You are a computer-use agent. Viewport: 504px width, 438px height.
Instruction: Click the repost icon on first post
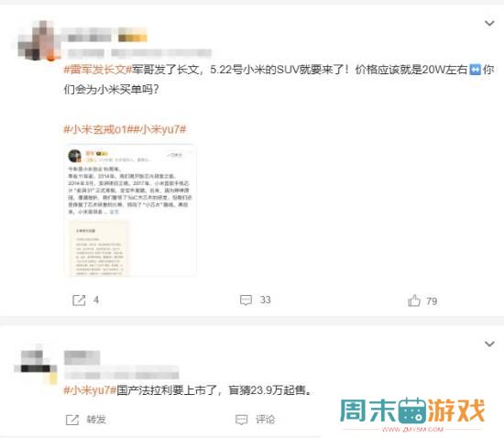pos(79,301)
